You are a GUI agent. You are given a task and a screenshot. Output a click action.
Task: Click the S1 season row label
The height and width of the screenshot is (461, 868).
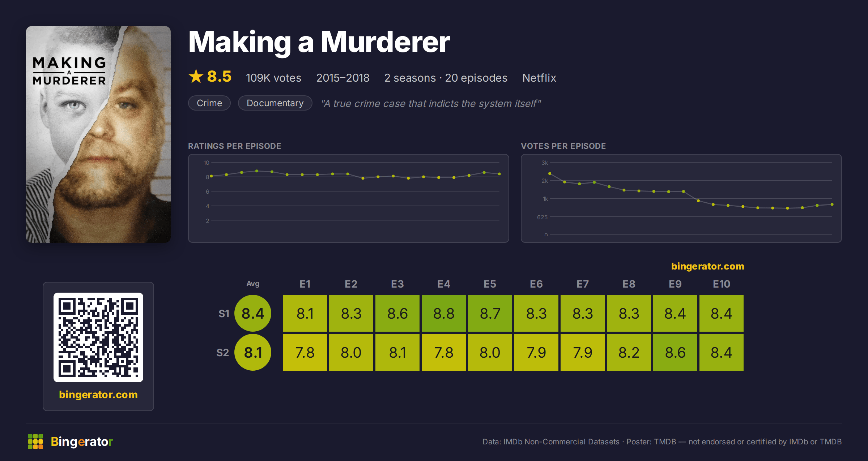(224, 314)
